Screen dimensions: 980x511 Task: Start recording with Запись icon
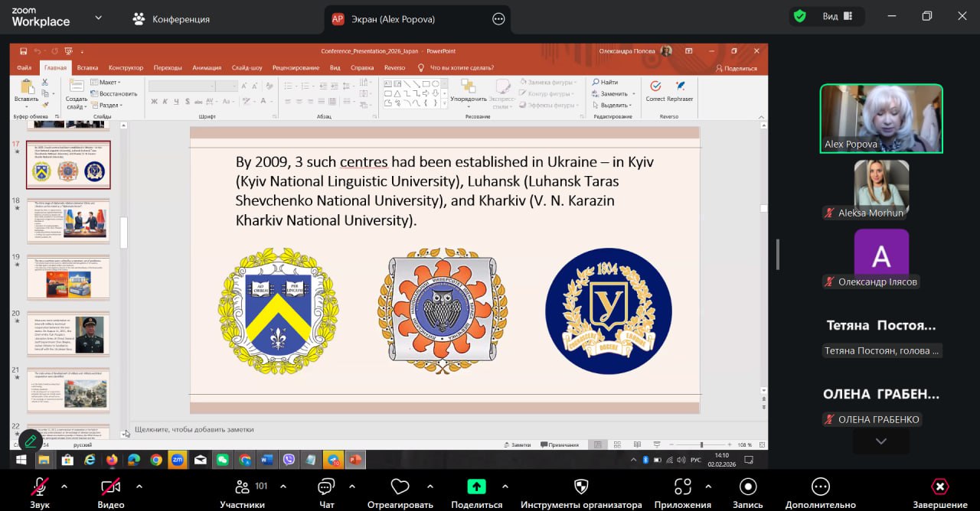tap(748, 487)
